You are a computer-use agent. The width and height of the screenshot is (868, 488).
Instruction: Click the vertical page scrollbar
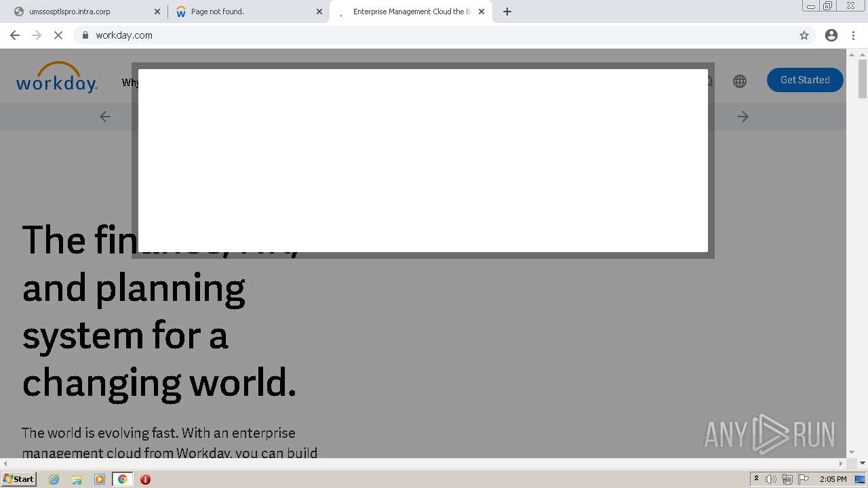pyautogui.click(x=863, y=79)
